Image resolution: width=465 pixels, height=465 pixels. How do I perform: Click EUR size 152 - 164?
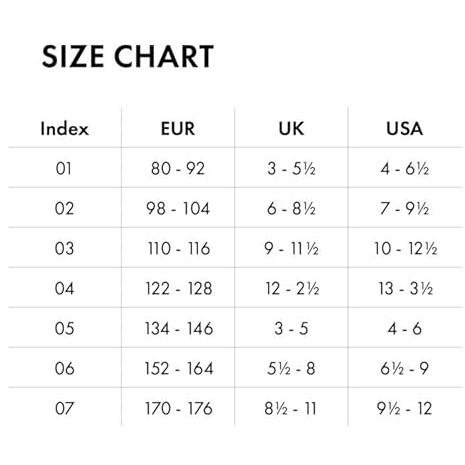click(x=179, y=369)
